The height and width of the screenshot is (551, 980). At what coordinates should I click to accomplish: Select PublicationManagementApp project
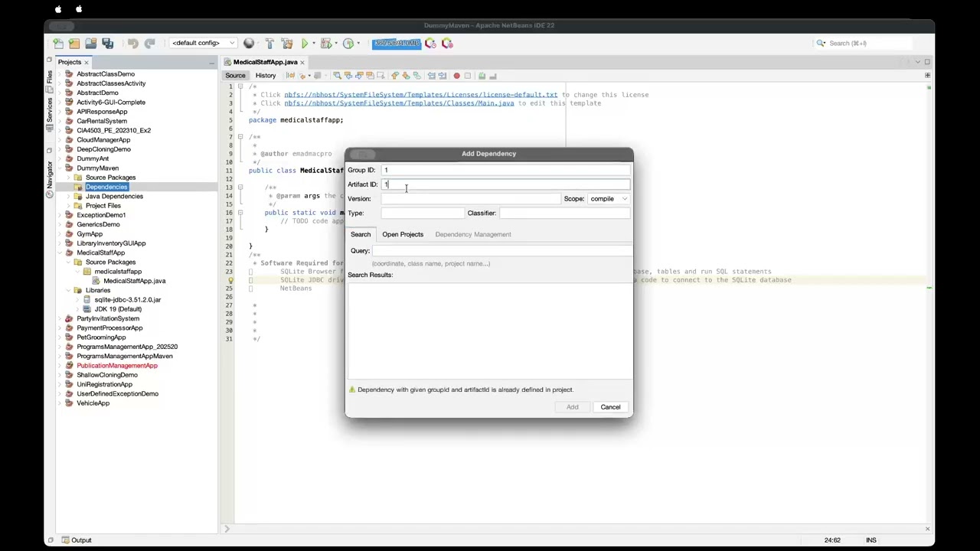point(116,366)
